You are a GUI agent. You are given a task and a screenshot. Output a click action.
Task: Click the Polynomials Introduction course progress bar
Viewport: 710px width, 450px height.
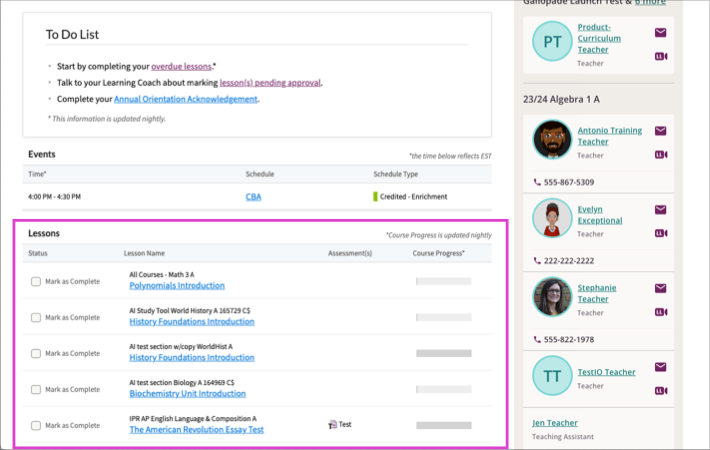[x=443, y=282]
